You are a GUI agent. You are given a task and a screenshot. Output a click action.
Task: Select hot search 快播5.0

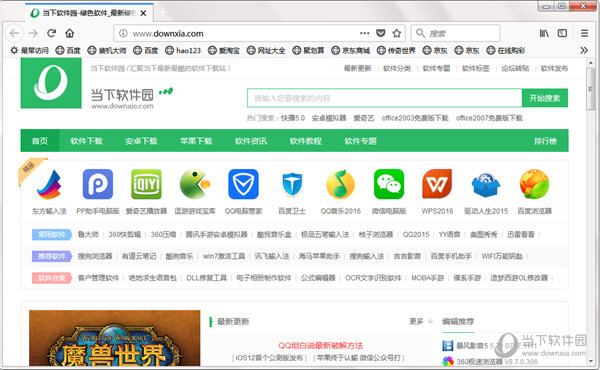pos(293,118)
